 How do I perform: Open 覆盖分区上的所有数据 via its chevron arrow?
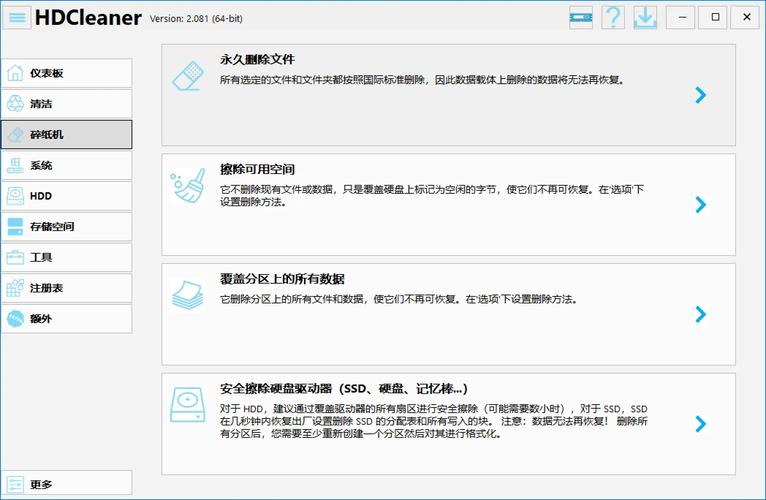click(701, 314)
